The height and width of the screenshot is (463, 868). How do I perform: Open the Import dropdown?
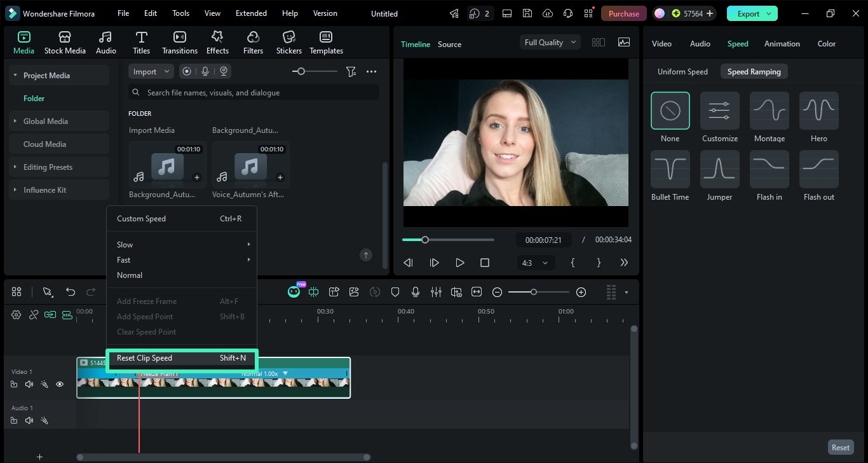pyautogui.click(x=151, y=72)
